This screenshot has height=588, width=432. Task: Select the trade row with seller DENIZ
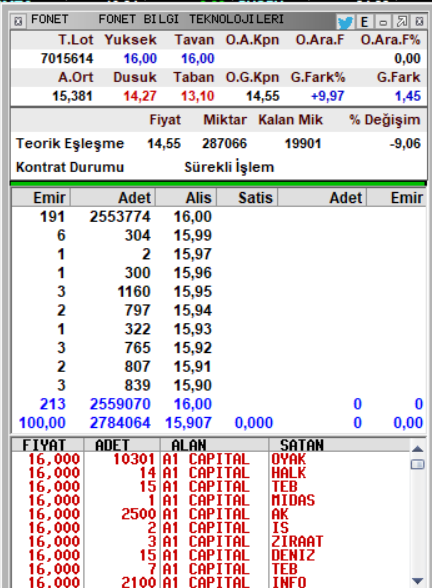coord(210,555)
